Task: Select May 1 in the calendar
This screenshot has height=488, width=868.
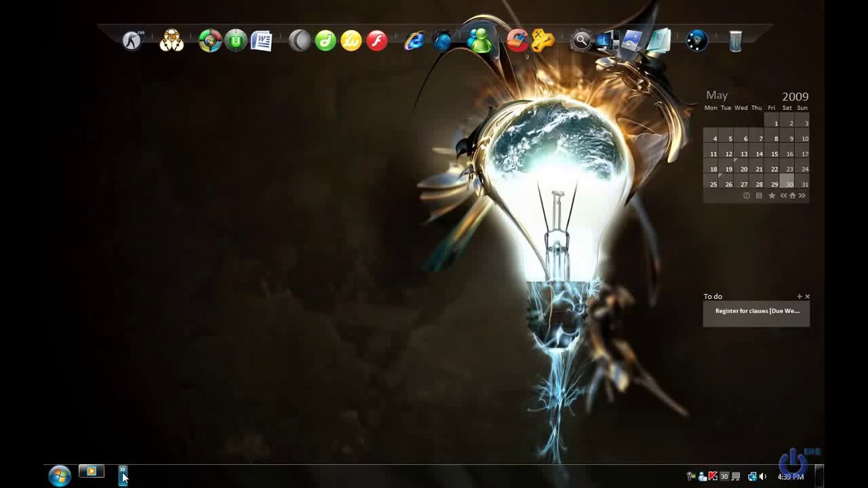Action: (772, 120)
